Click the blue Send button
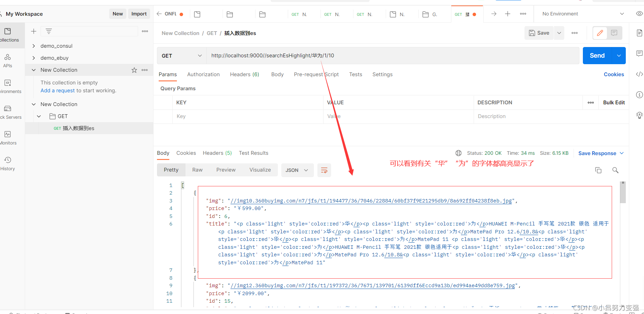This screenshot has width=644, height=314. click(x=597, y=56)
